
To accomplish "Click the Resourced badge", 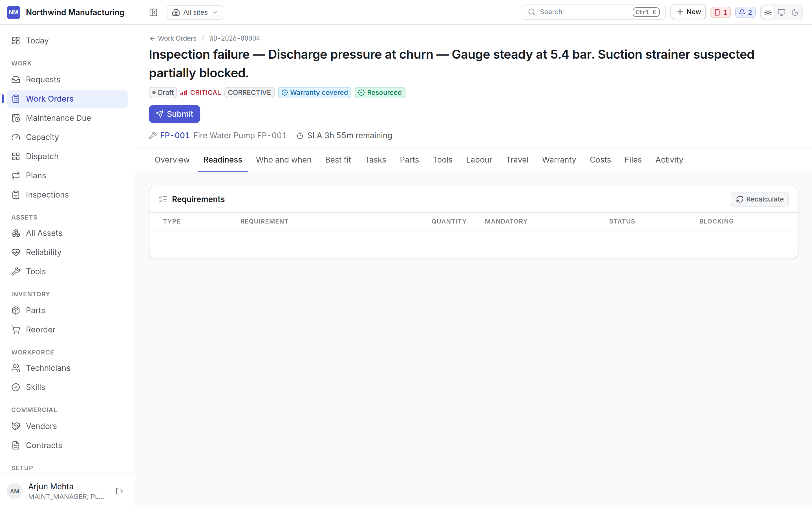I will (x=380, y=92).
